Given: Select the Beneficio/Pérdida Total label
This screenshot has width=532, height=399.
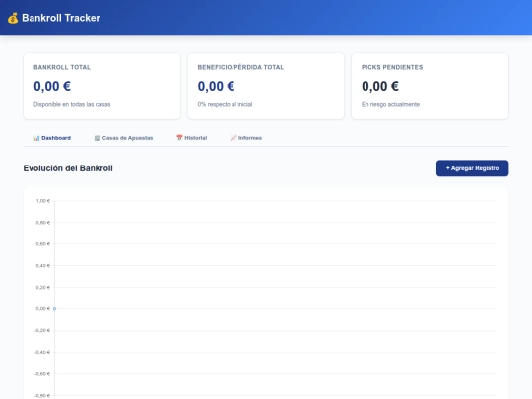Looking at the screenshot, I should 240,67.
